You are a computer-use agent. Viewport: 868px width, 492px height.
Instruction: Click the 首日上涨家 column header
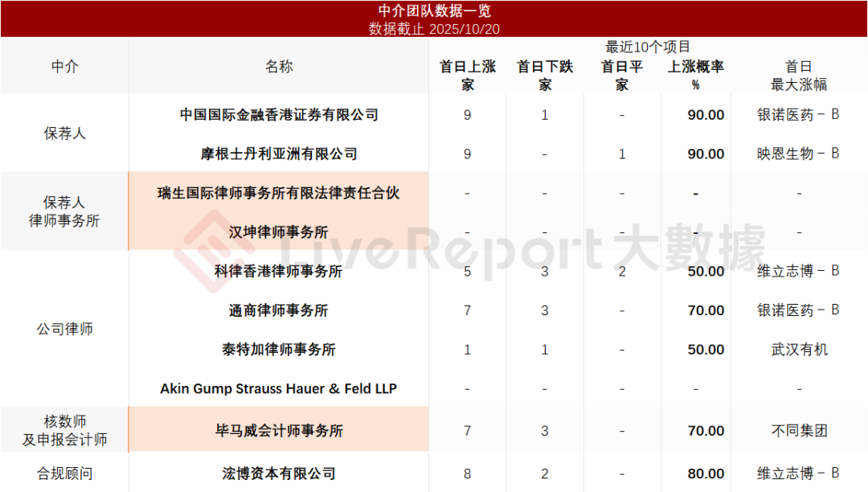467,76
